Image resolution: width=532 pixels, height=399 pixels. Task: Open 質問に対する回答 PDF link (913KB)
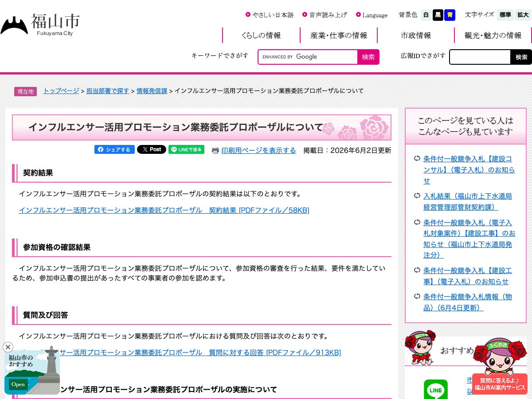(x=200, y=352)
